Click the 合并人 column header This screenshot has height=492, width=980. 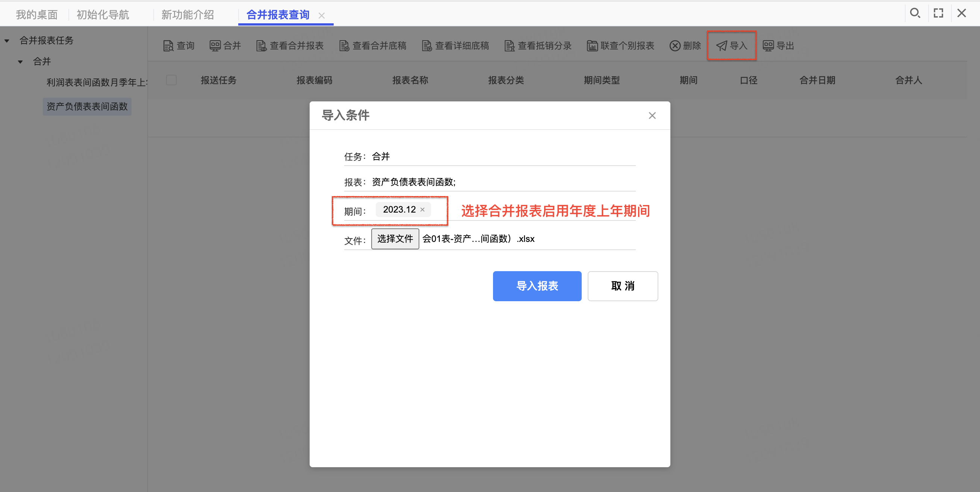coord(909,80)
